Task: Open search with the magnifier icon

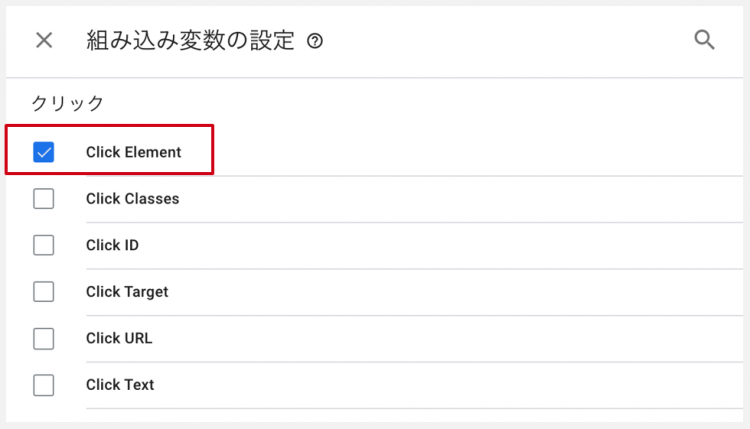Action: coord(704,40)
